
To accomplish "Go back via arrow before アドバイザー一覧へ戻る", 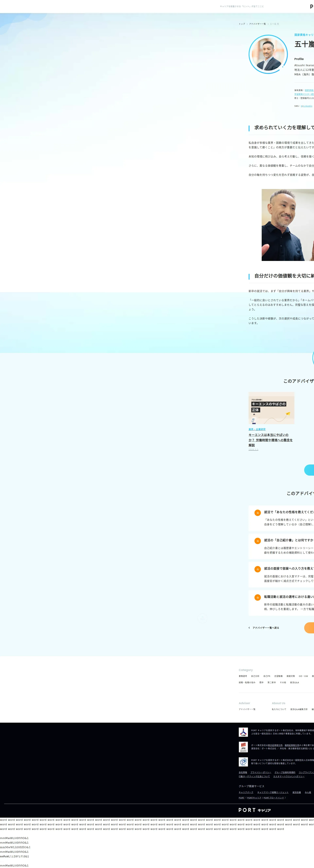I will click(249, 628).
